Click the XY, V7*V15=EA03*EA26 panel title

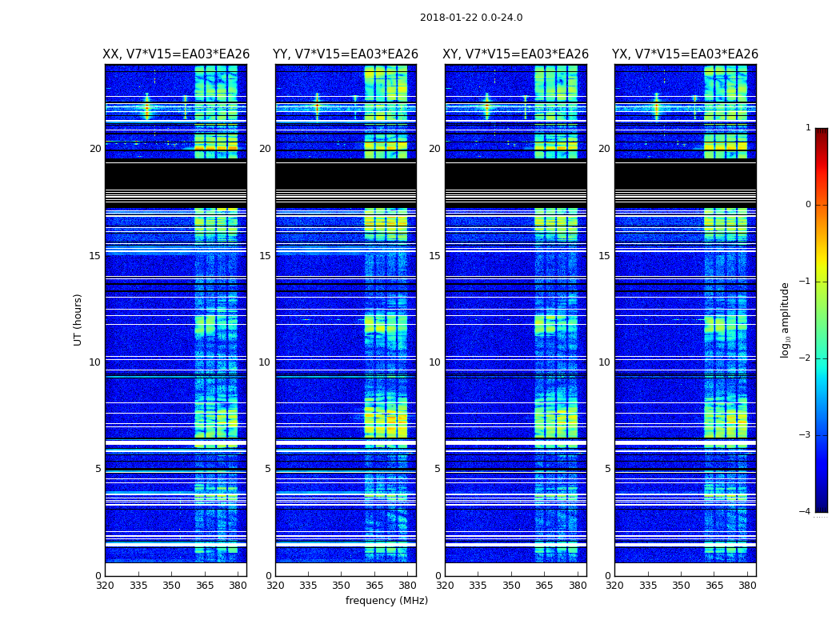515,54
